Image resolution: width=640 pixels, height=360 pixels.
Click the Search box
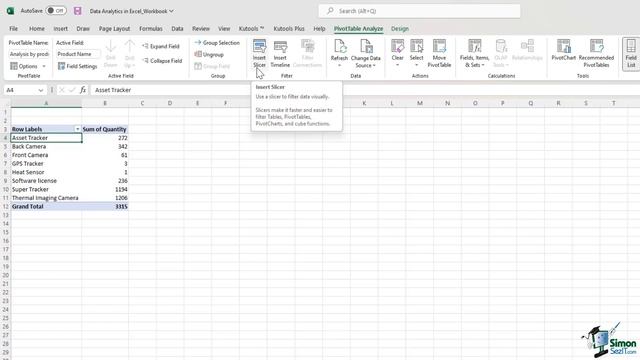click(x=419, y=11)
